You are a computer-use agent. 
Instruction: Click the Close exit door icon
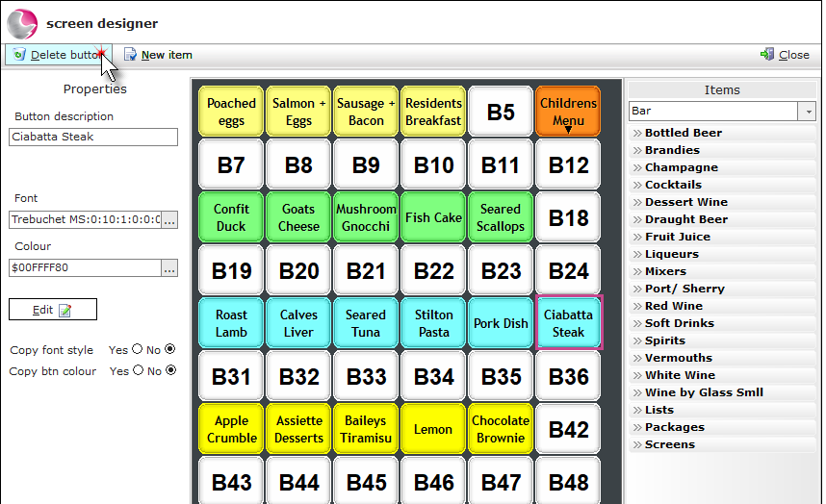point(767,54)
